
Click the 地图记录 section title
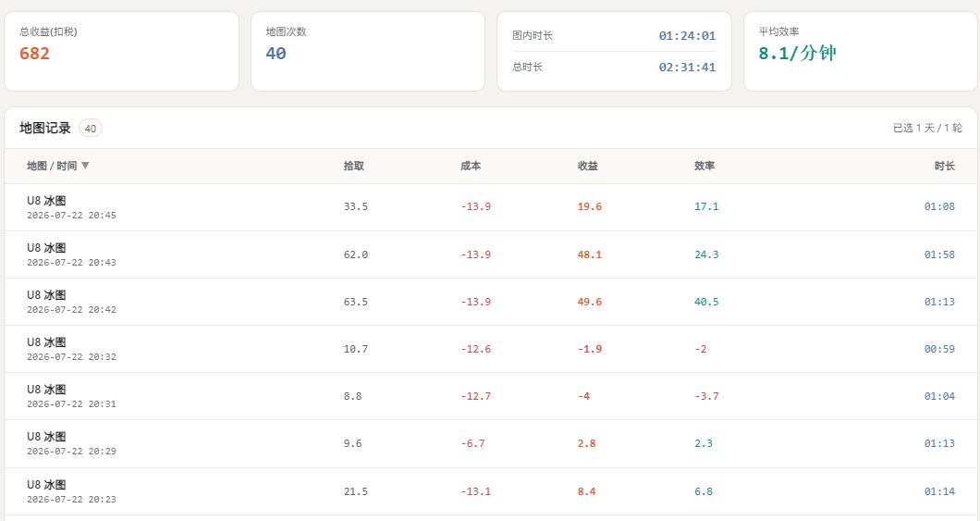tap(45, 129)
